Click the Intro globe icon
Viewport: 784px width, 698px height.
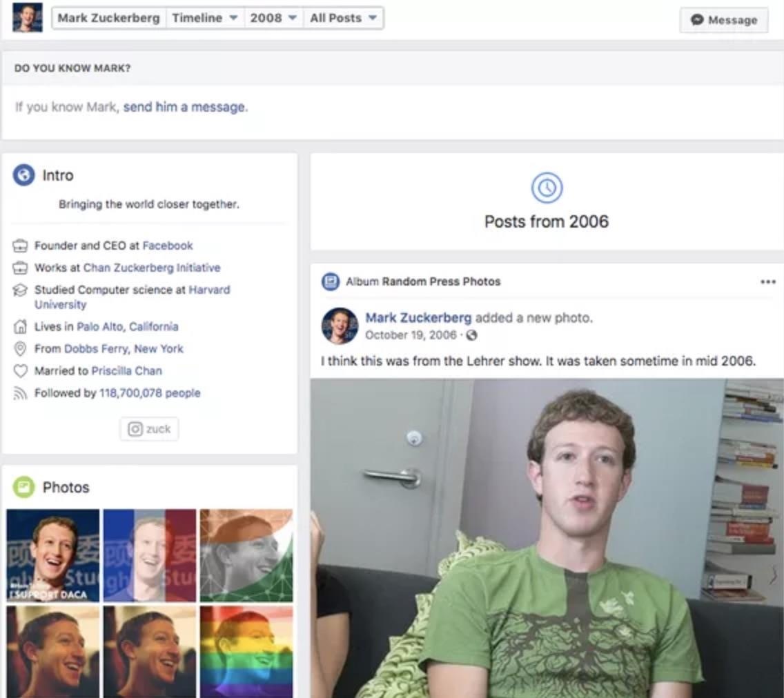point(25,174)
